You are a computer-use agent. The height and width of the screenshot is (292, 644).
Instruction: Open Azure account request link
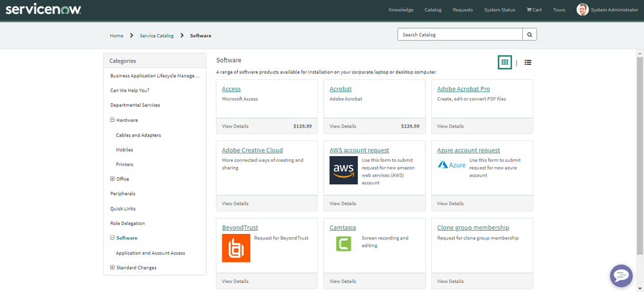[469, 150]
